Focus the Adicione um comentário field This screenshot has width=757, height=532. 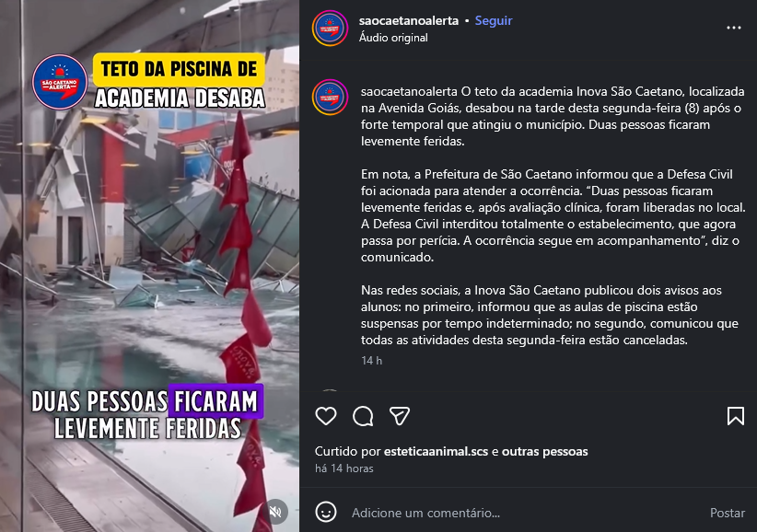[526, 513]
